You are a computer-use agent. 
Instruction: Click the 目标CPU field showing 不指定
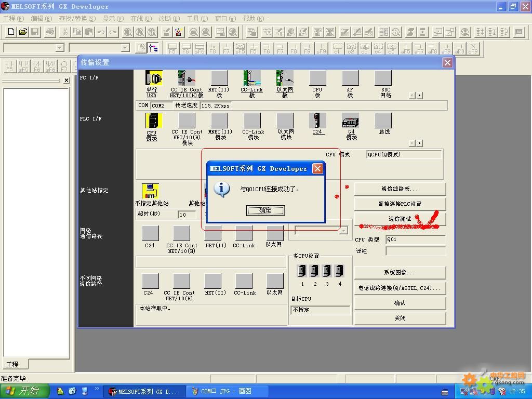320,310
